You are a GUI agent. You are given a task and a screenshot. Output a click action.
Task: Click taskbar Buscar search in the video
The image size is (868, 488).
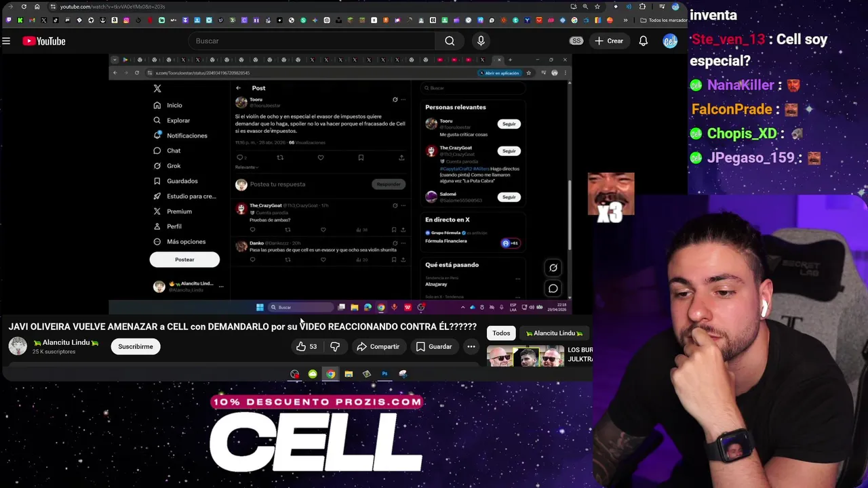pyautogui.click(x=301, y=307)
